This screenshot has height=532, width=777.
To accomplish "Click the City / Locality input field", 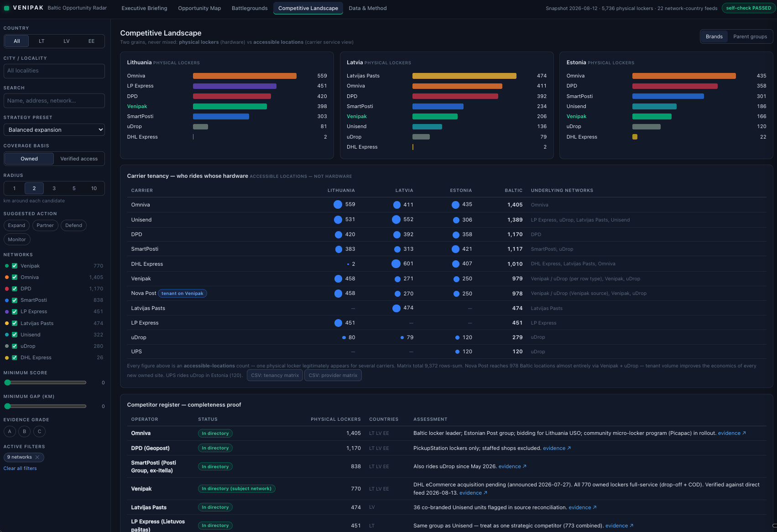I will (x=54, y=71).
